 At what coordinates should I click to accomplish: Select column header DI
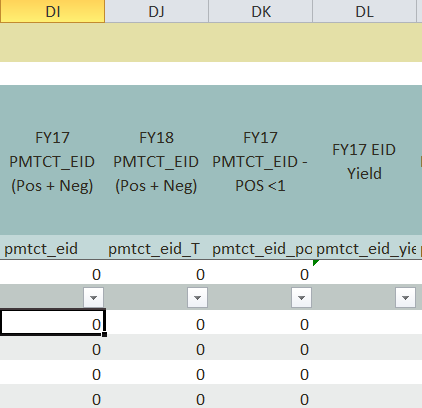tap(52, 11)
